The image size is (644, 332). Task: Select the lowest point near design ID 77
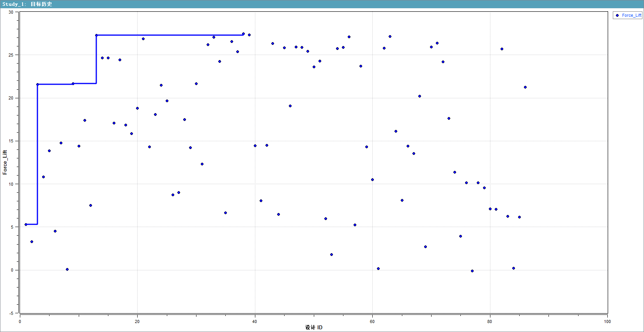coord(472,271)
